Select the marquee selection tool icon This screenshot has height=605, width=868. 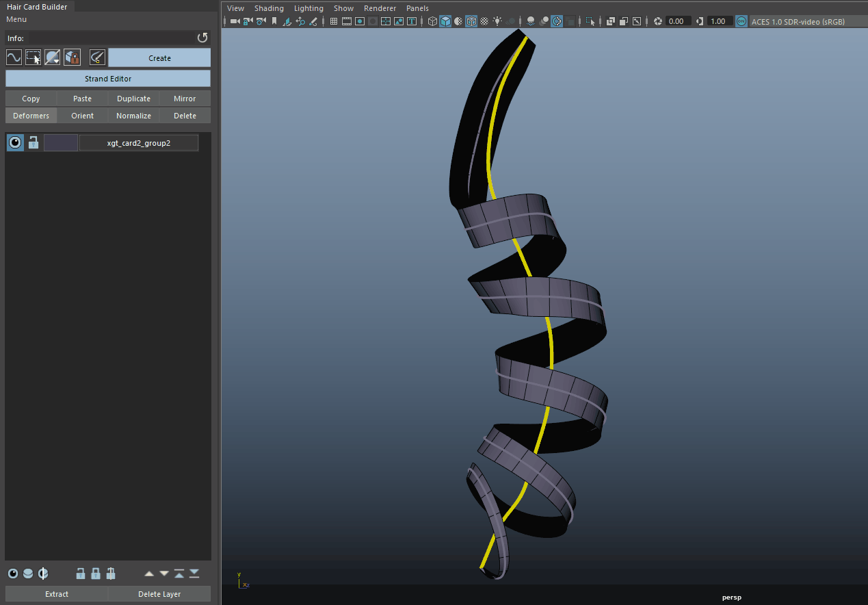33,57
